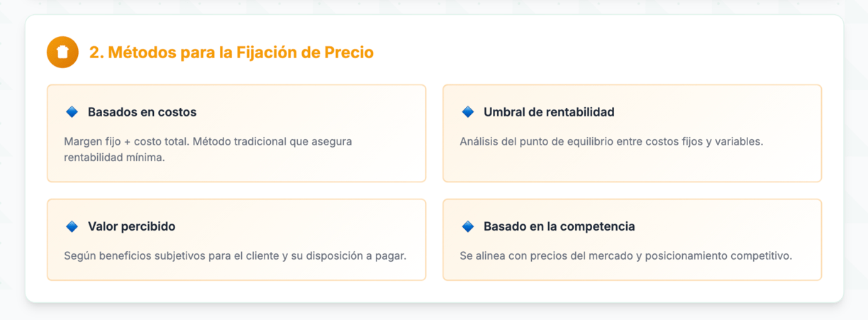Click 'costos fijos y variables' in the Umbral card
Image resolution: width=868 pixels, height=320 pixels.
coord(703,141)
